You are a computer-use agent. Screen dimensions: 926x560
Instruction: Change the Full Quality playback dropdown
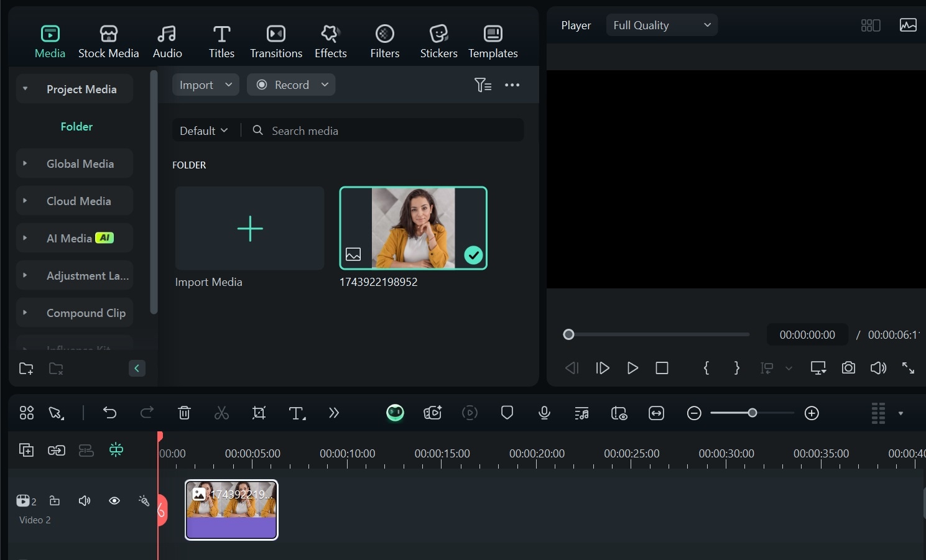[662, 25]
